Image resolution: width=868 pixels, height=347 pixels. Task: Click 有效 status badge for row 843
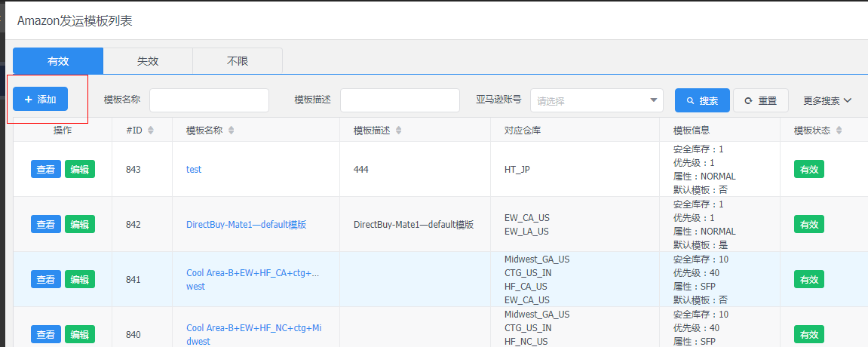[x=808, y=169]
